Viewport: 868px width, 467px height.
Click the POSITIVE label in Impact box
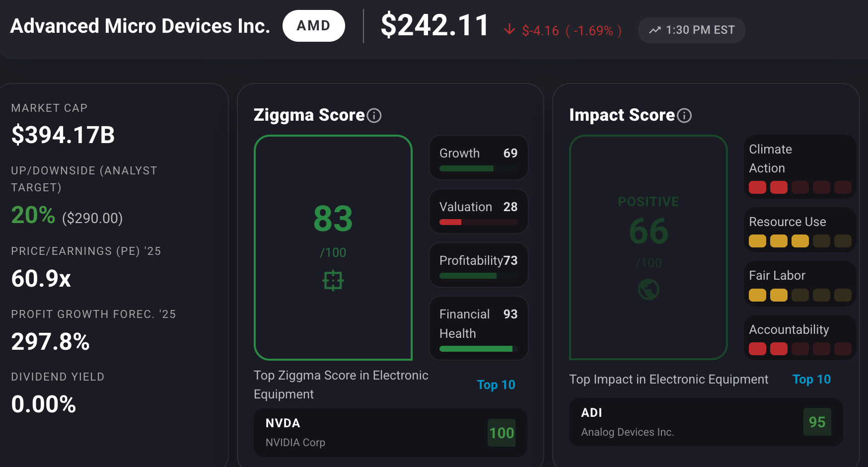click(649, 202)
